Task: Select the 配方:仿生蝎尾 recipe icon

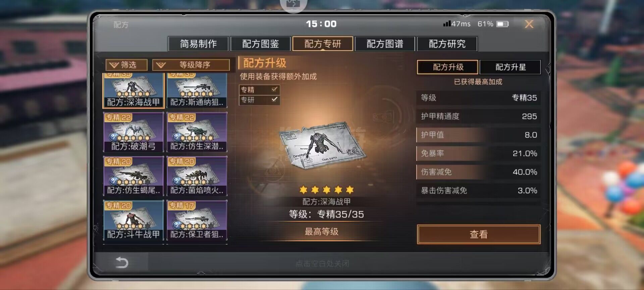Action: click(x=133, y=176)
